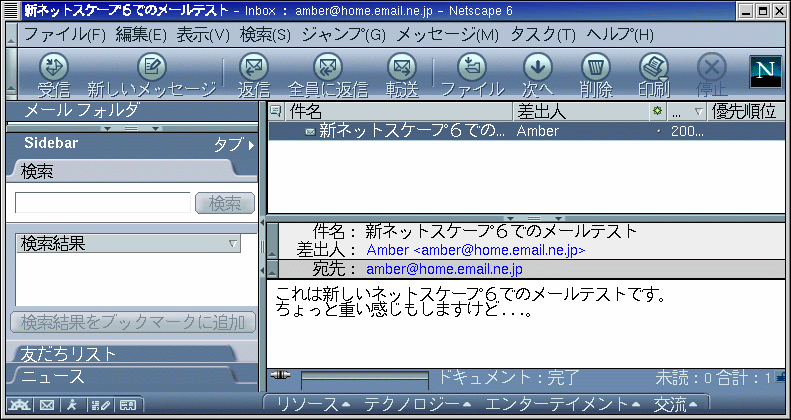Click the grippy below メール フォルダ
This screenshot has height=420, width=791.
(x=131, y=129)
